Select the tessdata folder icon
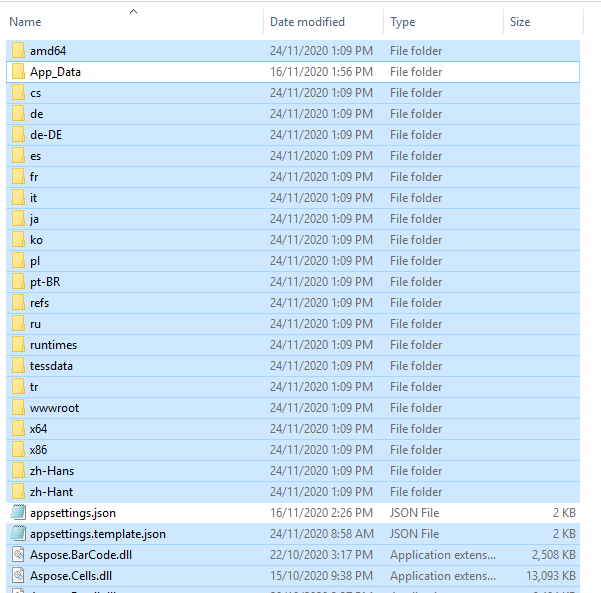Viewport: 601px width, 593px height. [18, 366]
